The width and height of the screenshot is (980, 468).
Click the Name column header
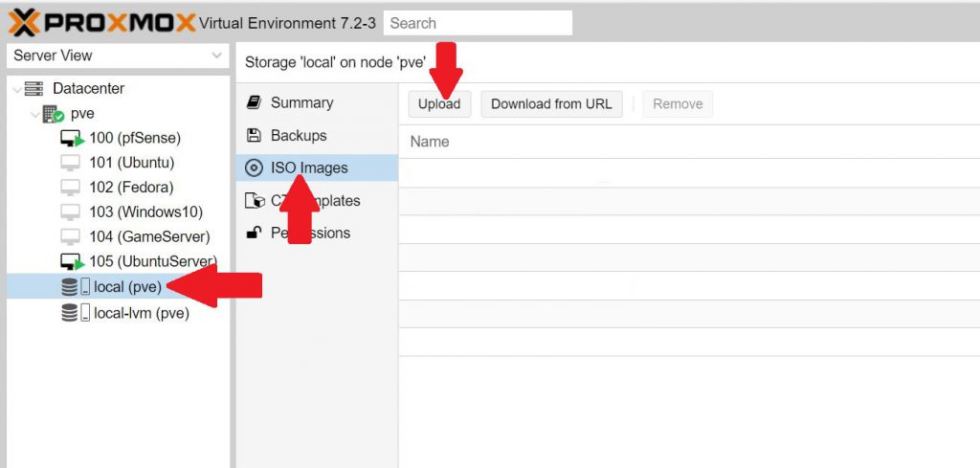(x=430, y=142)
